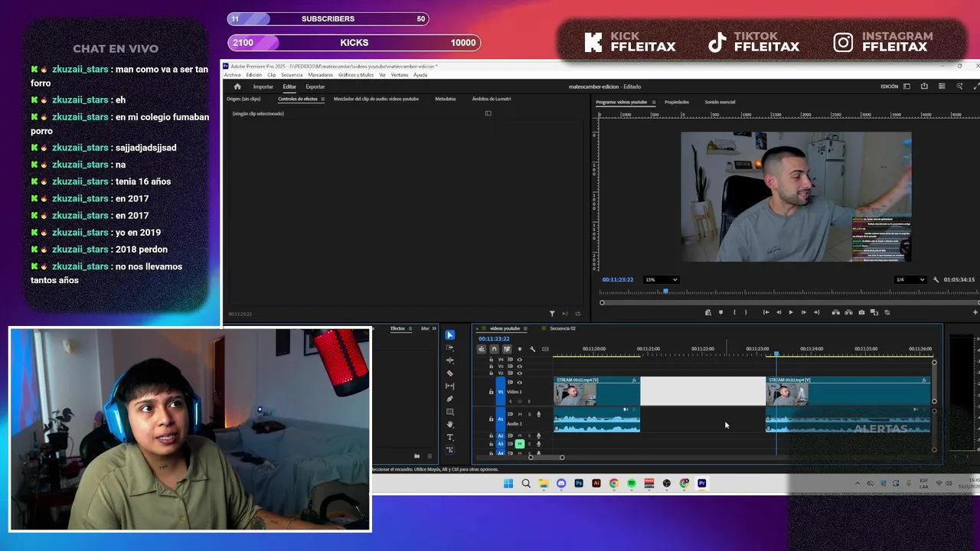
Task: Open timeline display settings wrench
Action: [x=532, y=349]
